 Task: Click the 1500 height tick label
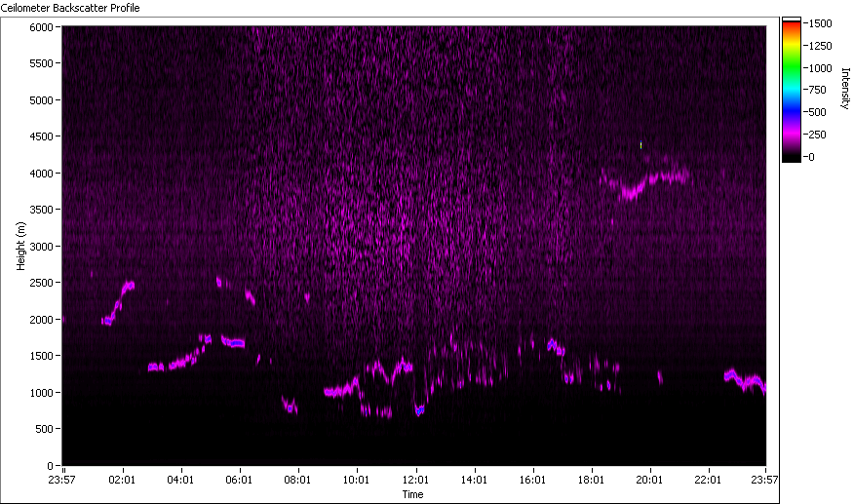pyautogui.click(x=41, y=356)
